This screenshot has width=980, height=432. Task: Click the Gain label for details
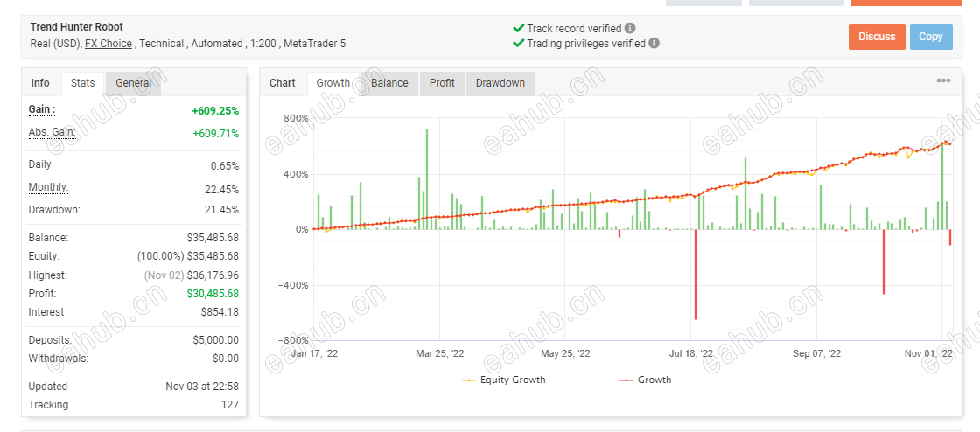[42, 110]
